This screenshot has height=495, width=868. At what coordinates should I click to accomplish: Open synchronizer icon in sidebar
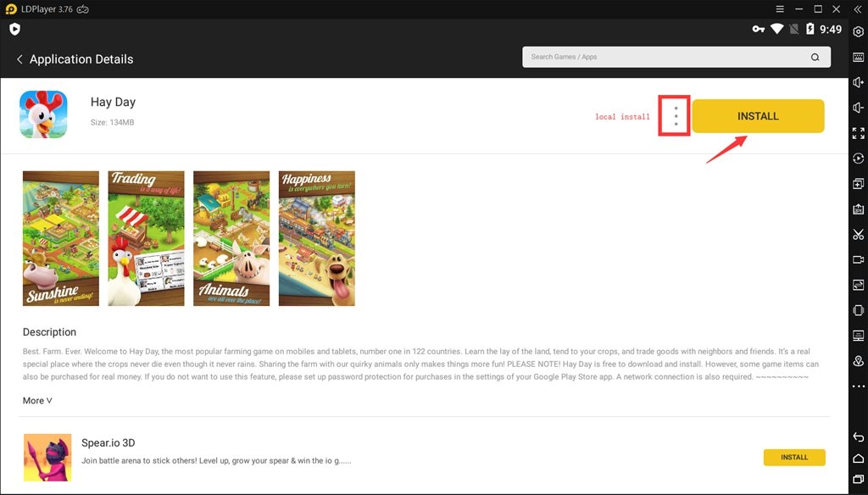tap(858, 285)
